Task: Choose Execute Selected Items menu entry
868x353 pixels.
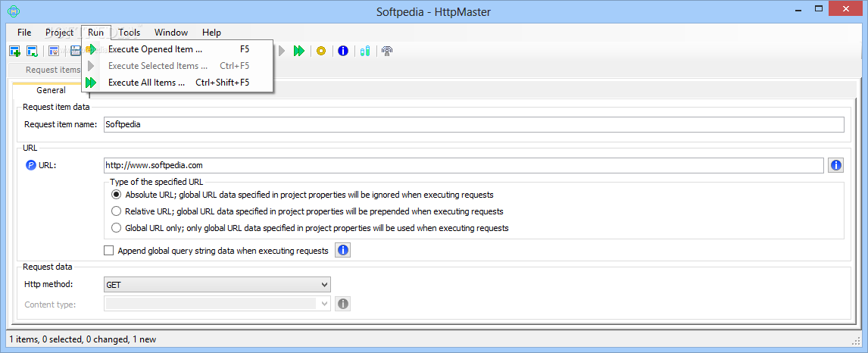Action: [x=177, y=66]
